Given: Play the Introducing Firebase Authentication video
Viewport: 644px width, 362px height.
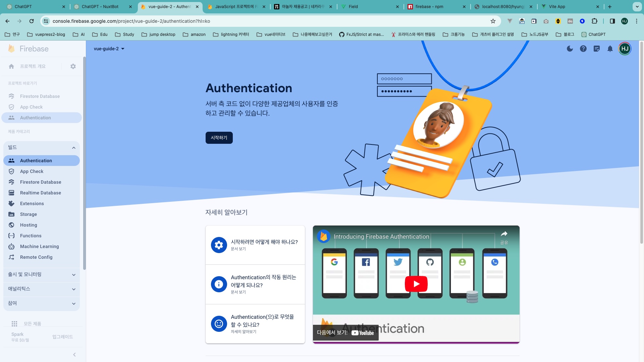Looking at the screenshot, I should click(416, 284).
